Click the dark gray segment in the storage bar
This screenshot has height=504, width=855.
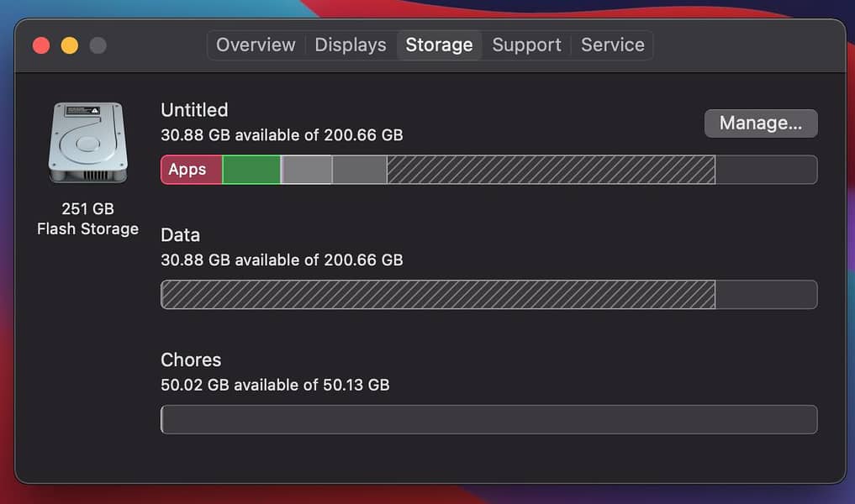tap(357, 169)
